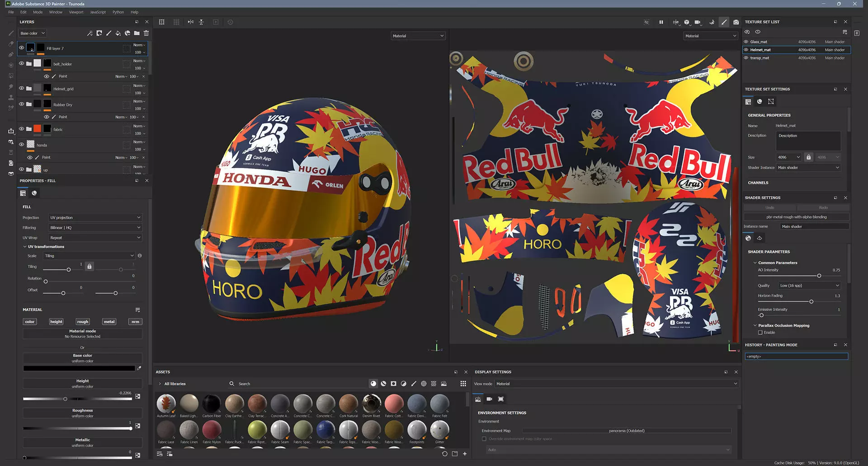
Task: Hide the Fill layer 7 layer
Action: pyautogui.click(x=21, y=47)
